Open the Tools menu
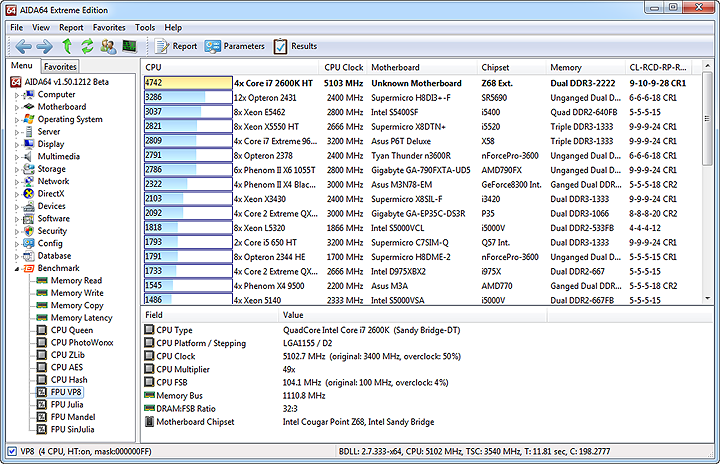This screenshot has height=464, width=720. click(x=145, y=28)
